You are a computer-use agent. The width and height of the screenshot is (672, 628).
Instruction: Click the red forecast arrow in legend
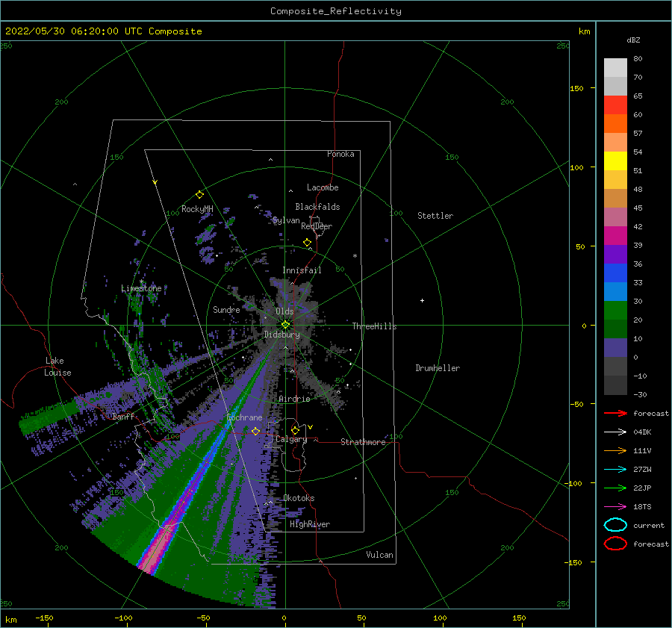point(615,413)
